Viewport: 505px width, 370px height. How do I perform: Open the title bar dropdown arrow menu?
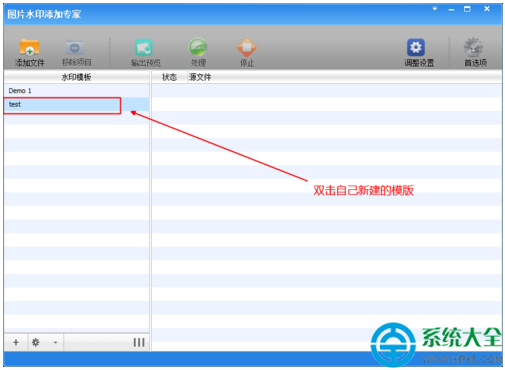point(435,9)
